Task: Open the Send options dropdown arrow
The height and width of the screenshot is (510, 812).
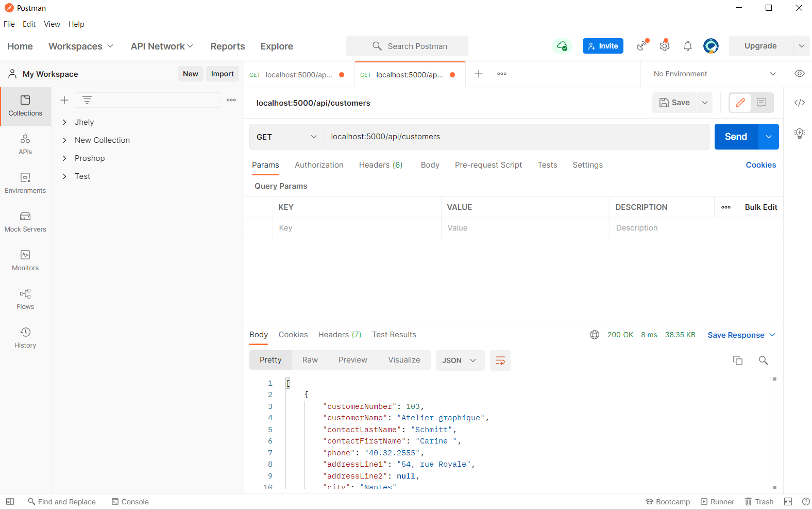Action: [x=769, y=137]
